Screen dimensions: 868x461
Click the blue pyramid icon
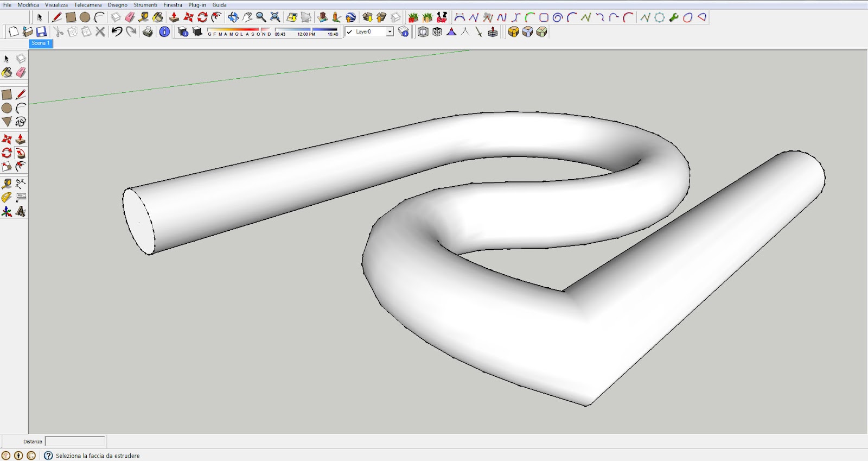click(x=451, y=32)
